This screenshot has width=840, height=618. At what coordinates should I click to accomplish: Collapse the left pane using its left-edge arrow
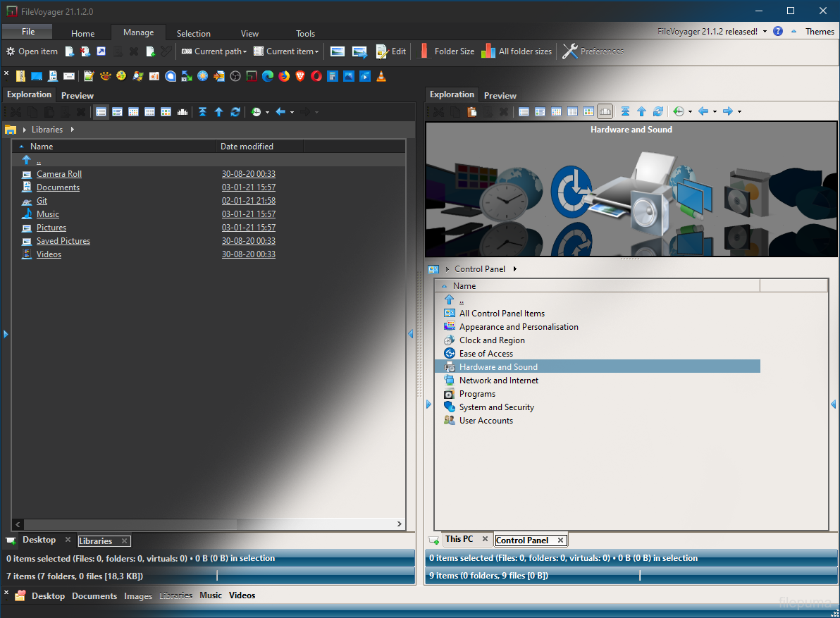(6, 334)
